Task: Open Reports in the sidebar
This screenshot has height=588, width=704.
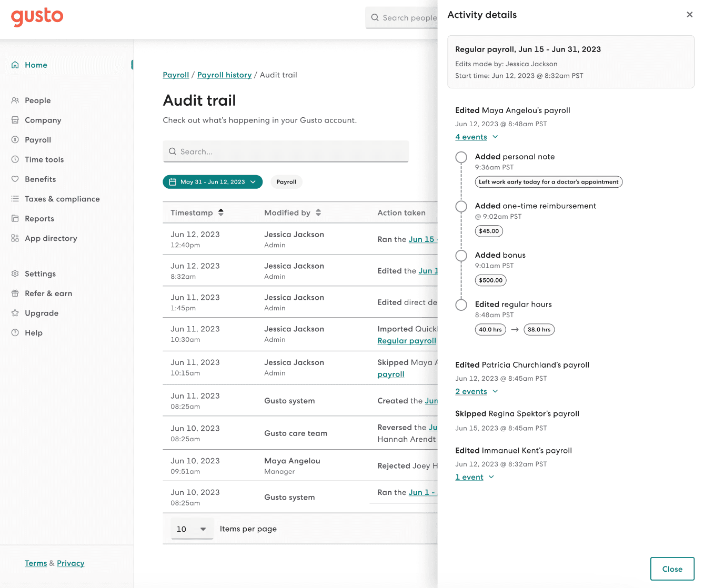Action: (39, 218)
